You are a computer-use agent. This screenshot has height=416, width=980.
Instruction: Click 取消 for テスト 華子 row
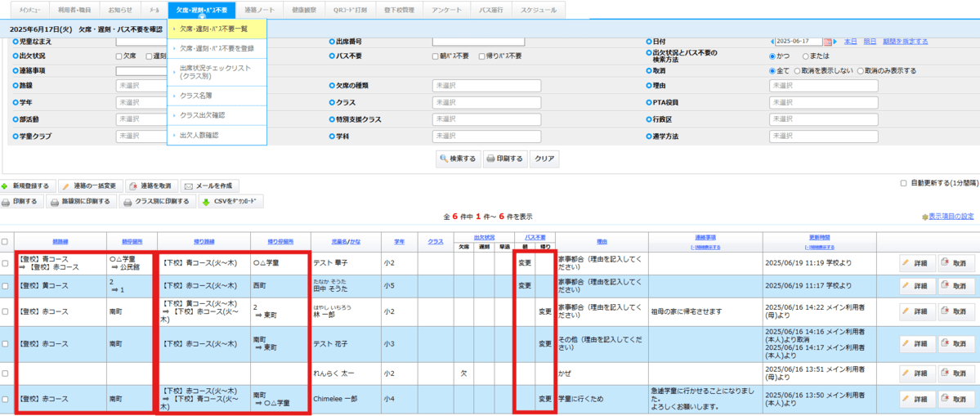[x=956, y=263]
